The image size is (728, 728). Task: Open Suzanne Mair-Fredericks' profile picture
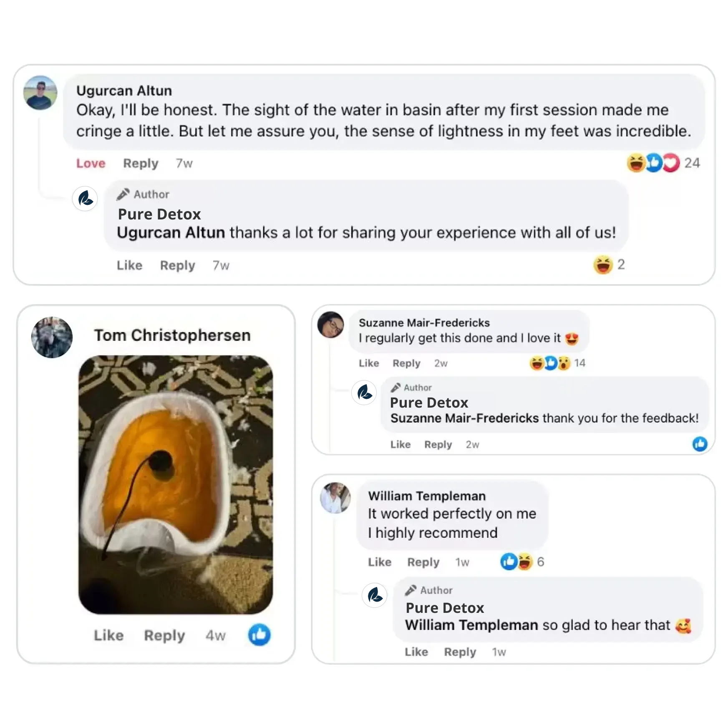[x=330, y=325]
